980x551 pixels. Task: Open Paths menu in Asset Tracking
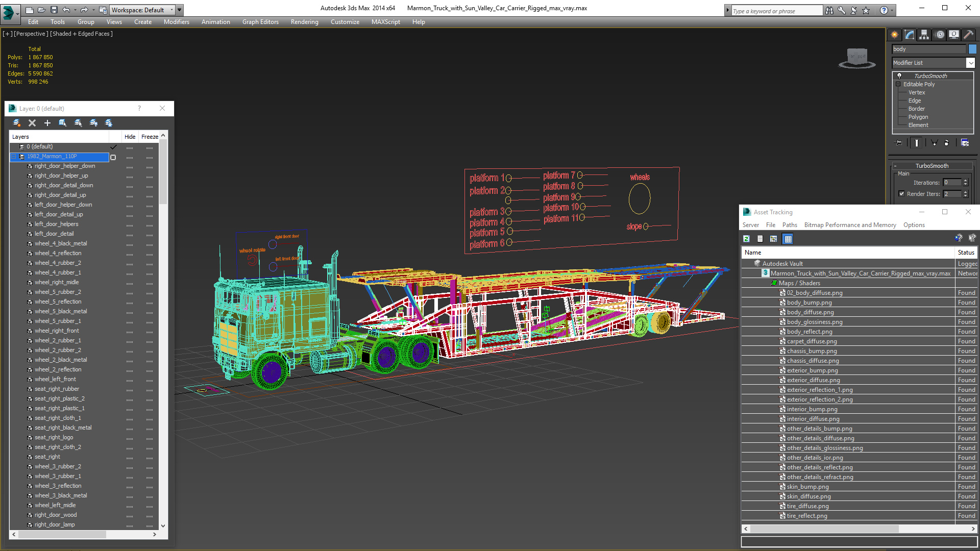pos(789,225)
